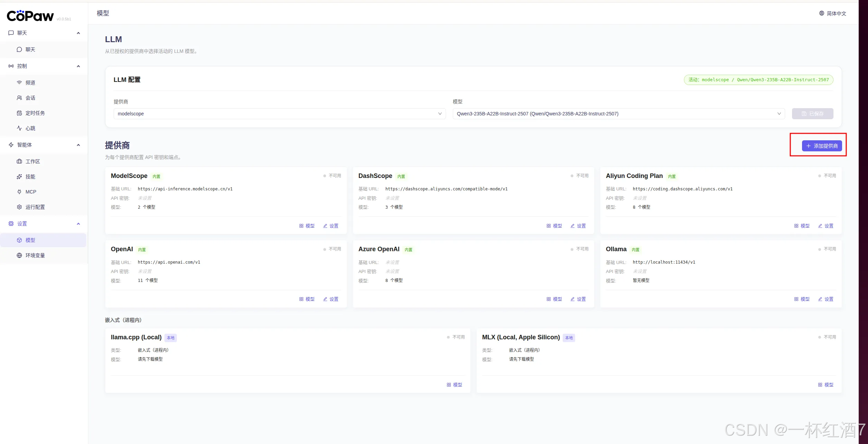Click 设置 on the Ollama card
This screenshot has width=868, height=444.
point(826,299)
